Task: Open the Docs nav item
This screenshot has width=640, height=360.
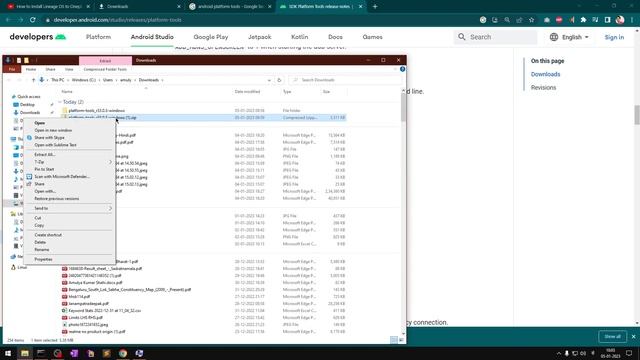Action: (335, 37)
